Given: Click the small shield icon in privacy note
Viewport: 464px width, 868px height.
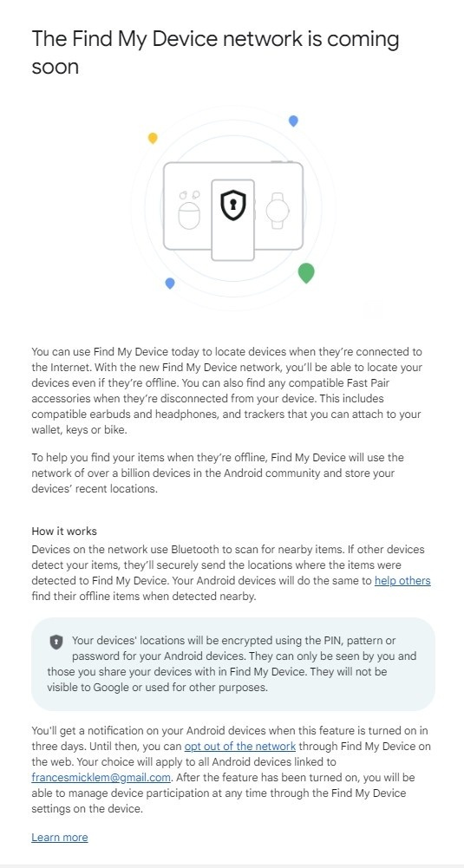Looking at the screenshot, I should [x=56, y=642].
